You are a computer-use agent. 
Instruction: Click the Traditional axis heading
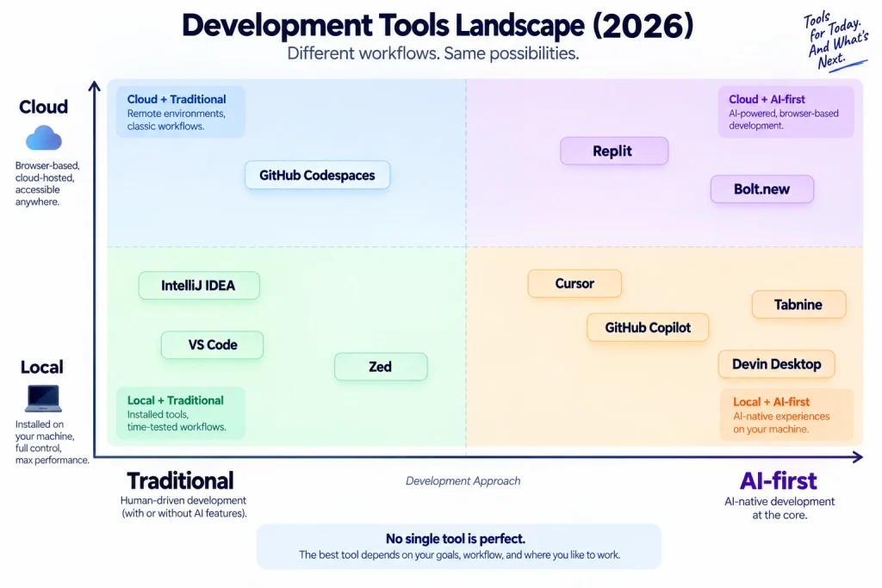[180, 481]
